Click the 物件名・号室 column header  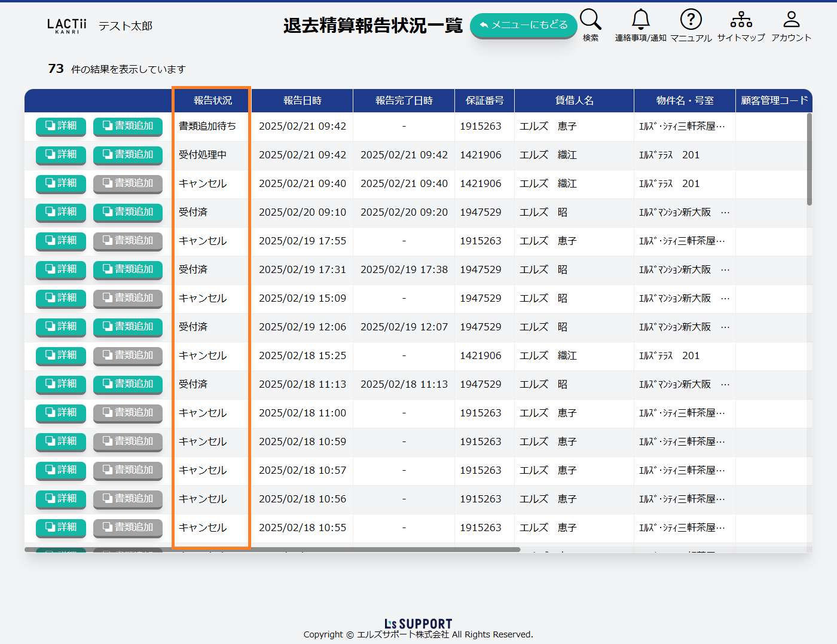[685, 100]
